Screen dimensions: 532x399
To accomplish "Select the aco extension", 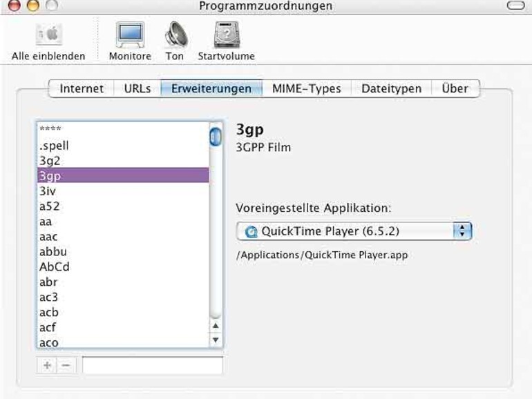I will click(123, 342).
